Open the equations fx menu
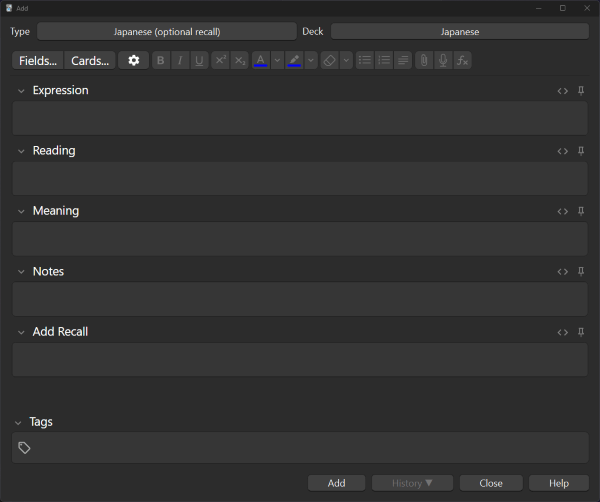 click(462, 60)
